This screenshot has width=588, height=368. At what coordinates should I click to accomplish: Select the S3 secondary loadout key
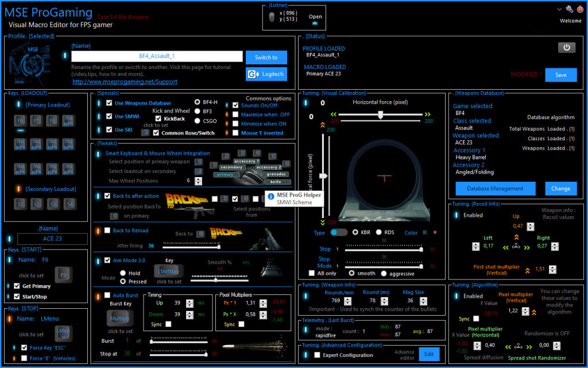53,204
